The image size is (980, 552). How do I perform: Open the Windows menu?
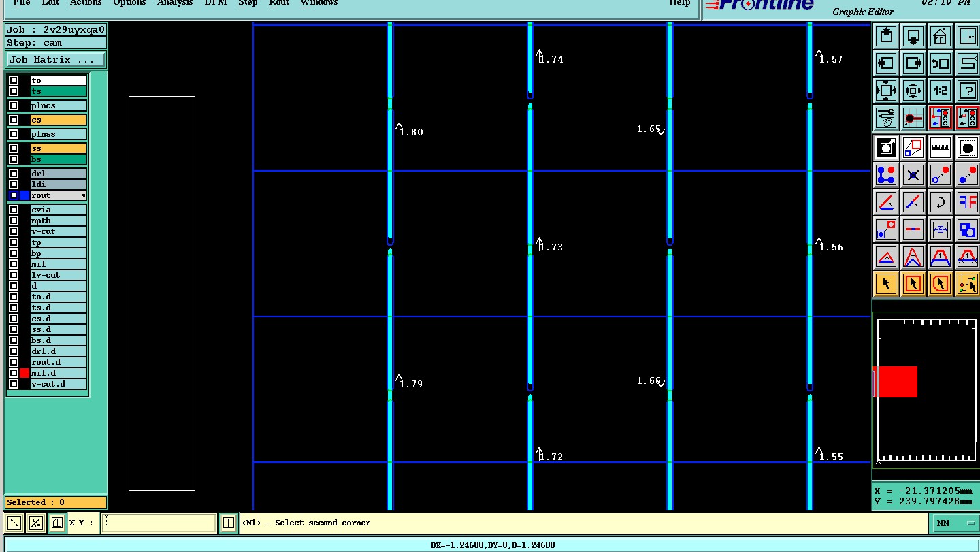click(x=319, y=3)
